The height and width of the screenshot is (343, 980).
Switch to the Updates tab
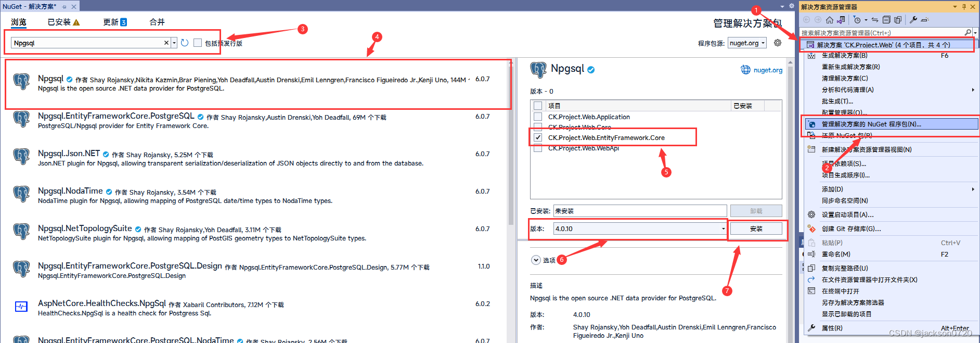115,22
